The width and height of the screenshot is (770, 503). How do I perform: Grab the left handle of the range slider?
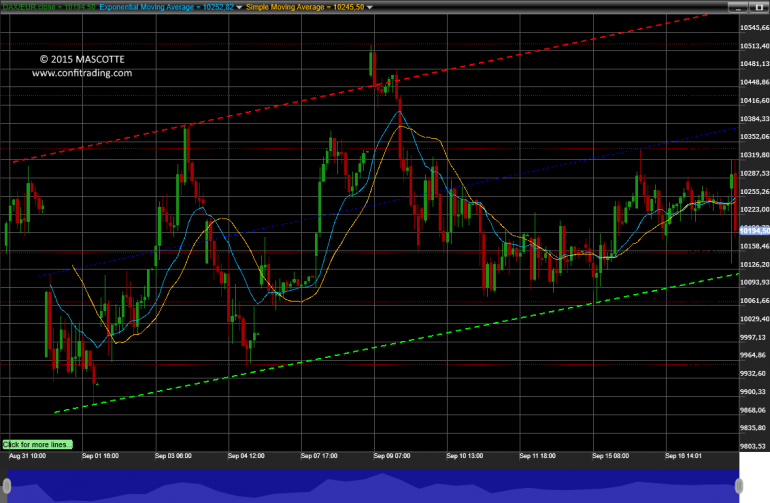6,486
